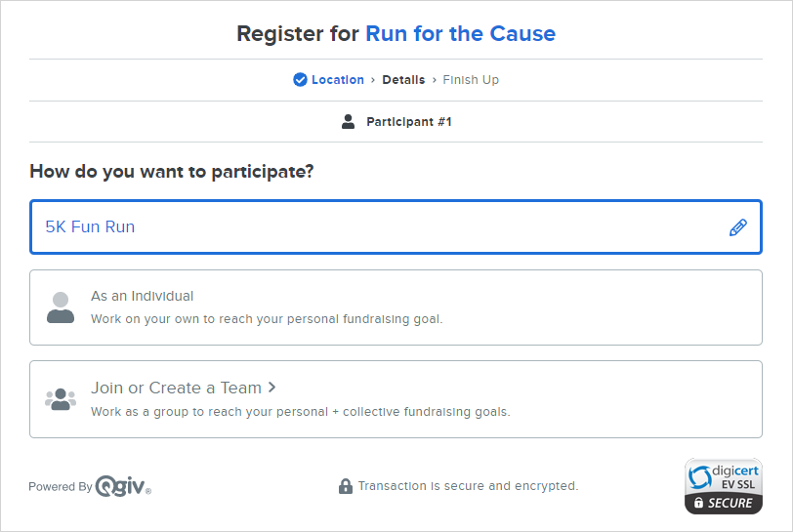Go back to the Location step

coord(337,80)
